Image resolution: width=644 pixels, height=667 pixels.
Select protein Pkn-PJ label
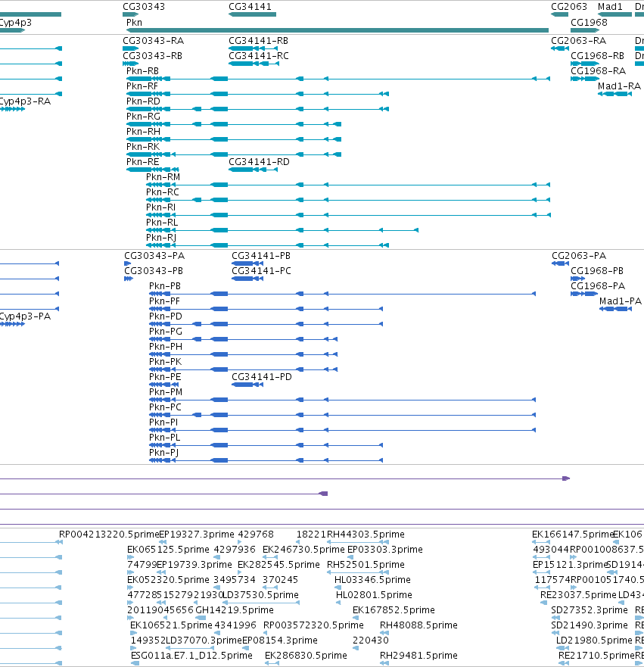pyautogui.click(x=163, y=452)
